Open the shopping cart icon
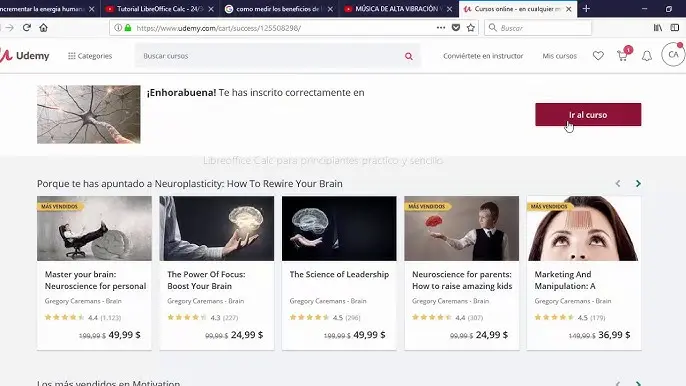Image resolution: width=686 pixels, height=386 pixels. coord(622,56)
